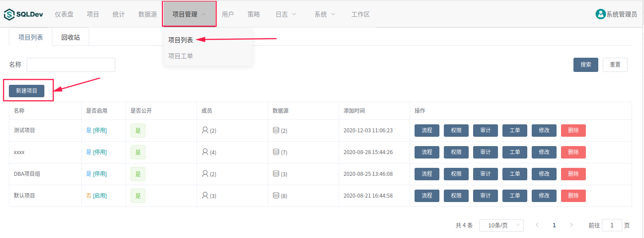The height and width of the screenshot is (238, 644).
Task: Click the 名称 search input field
Action: point(71,65)
